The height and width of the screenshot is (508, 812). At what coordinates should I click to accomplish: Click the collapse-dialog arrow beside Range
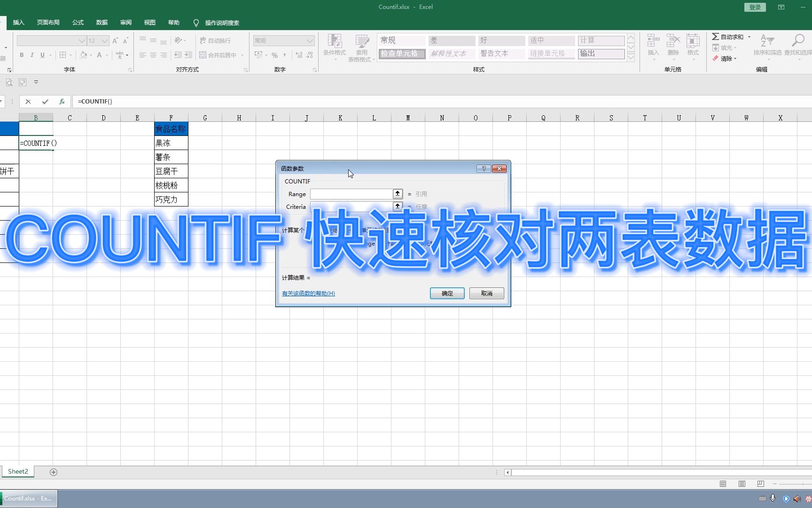398,194
